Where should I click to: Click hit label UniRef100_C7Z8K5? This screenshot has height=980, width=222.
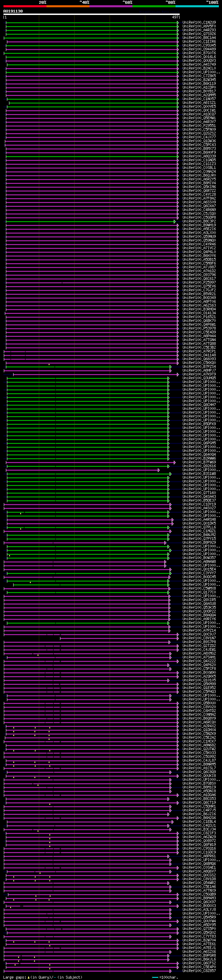click(x=199, y=76)
